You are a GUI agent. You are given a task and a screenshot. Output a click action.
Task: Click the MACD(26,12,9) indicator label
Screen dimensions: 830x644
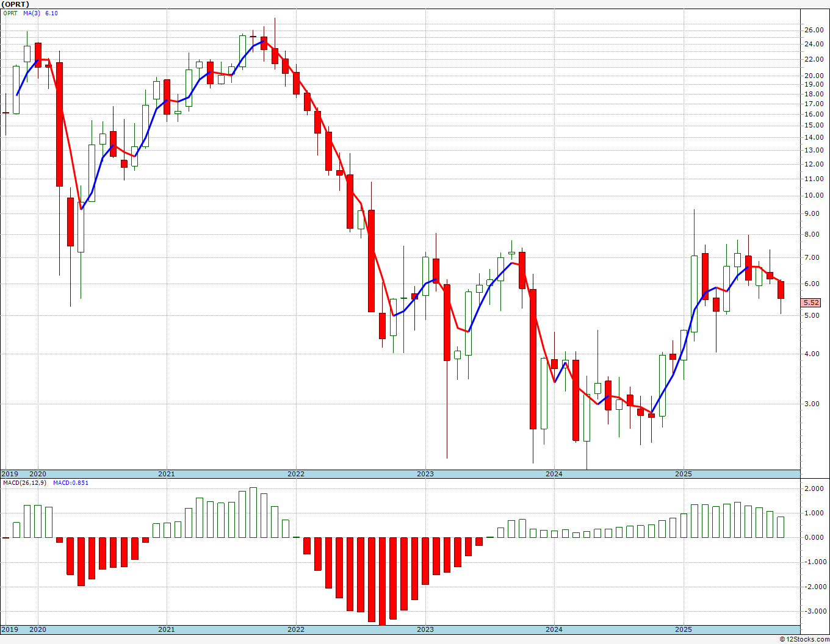click(x=24, y=483)
